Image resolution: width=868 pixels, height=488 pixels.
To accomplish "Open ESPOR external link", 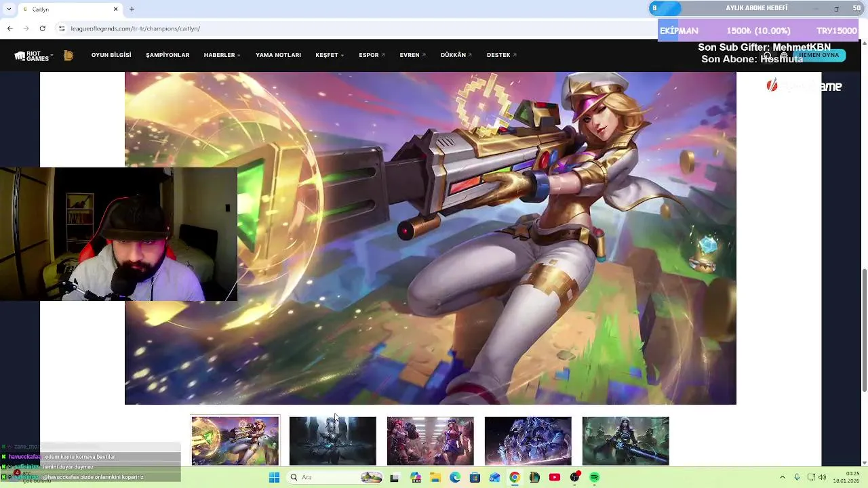I will pos(372,56).
